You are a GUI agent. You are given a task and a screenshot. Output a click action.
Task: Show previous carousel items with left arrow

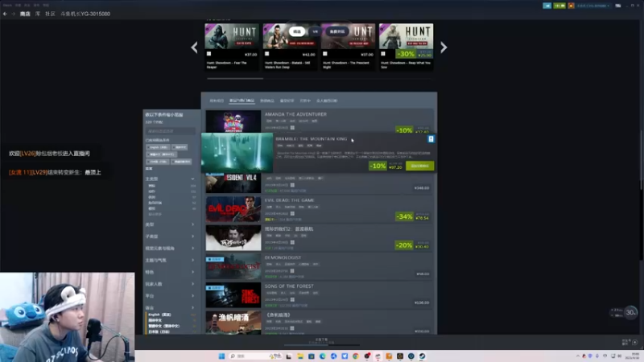pyautogui.click(x=194, y=47)
